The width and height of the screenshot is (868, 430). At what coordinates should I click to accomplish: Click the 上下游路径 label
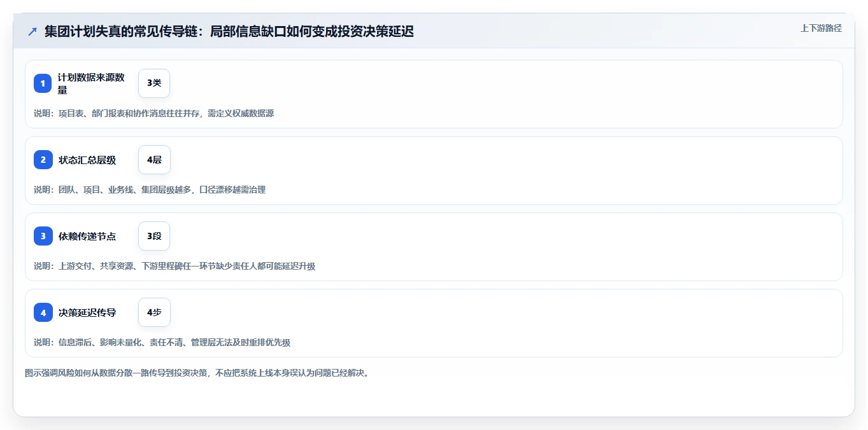[821, 28]
